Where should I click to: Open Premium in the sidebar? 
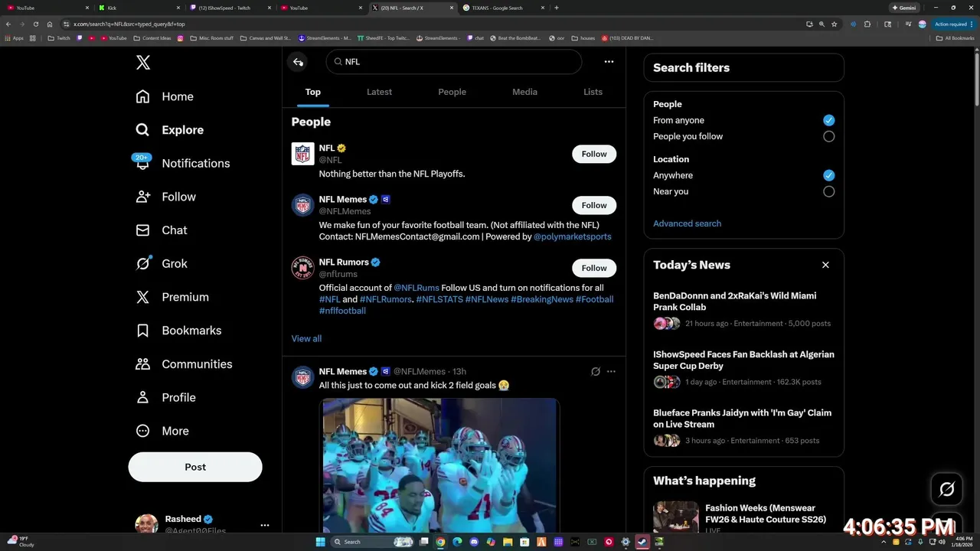(172, 297)
